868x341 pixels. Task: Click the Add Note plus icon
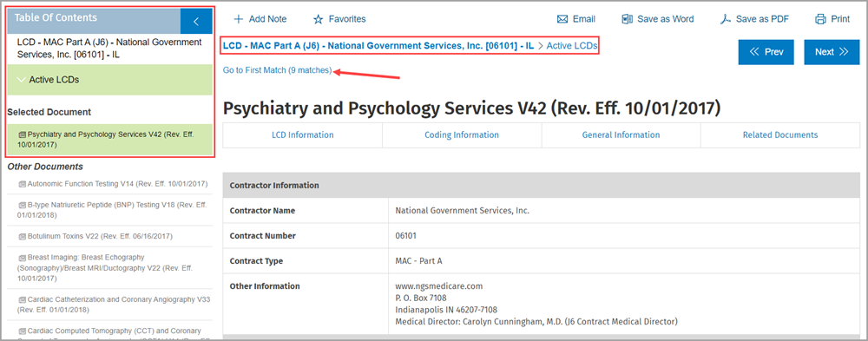point(239,19)
